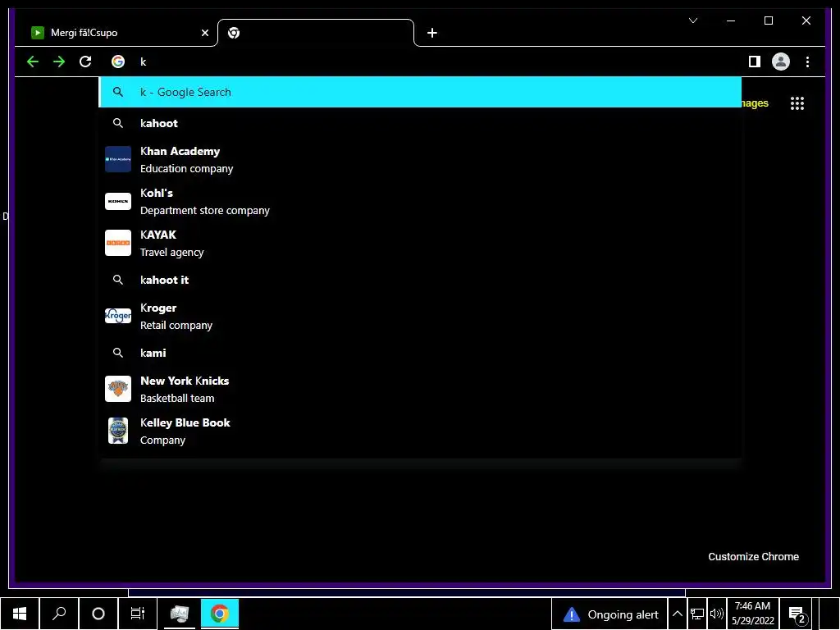This screenshot has width=840, height=630.
Task: Open Cortana circle icon
Action: [98, 614]
